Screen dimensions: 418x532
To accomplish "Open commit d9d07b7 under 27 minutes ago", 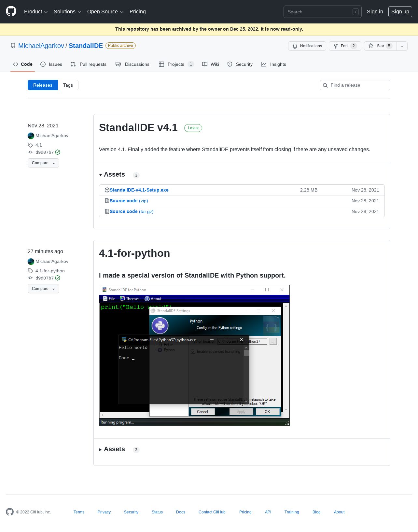I will point(45,278).
